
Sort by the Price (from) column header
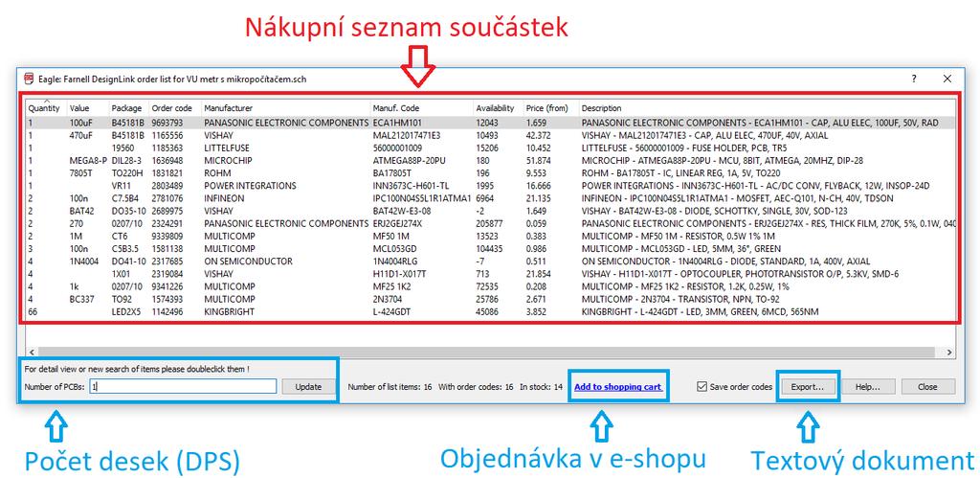(546, 108)
